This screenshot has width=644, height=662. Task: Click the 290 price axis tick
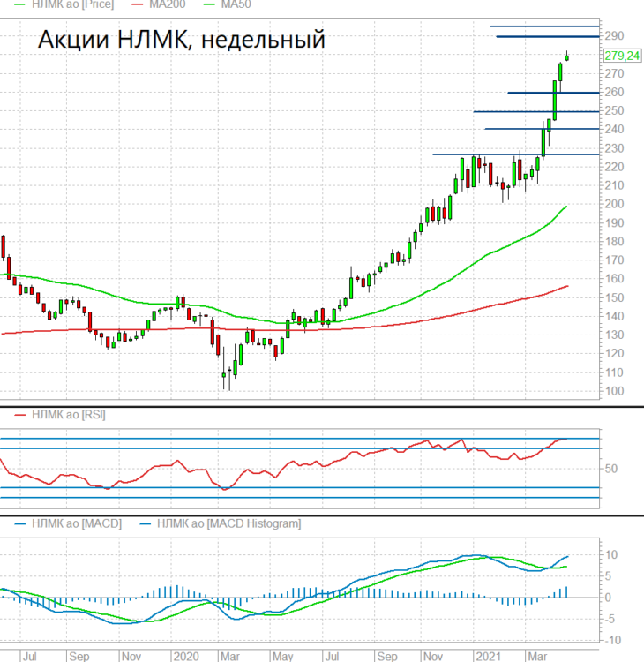[x=614, y=36]
